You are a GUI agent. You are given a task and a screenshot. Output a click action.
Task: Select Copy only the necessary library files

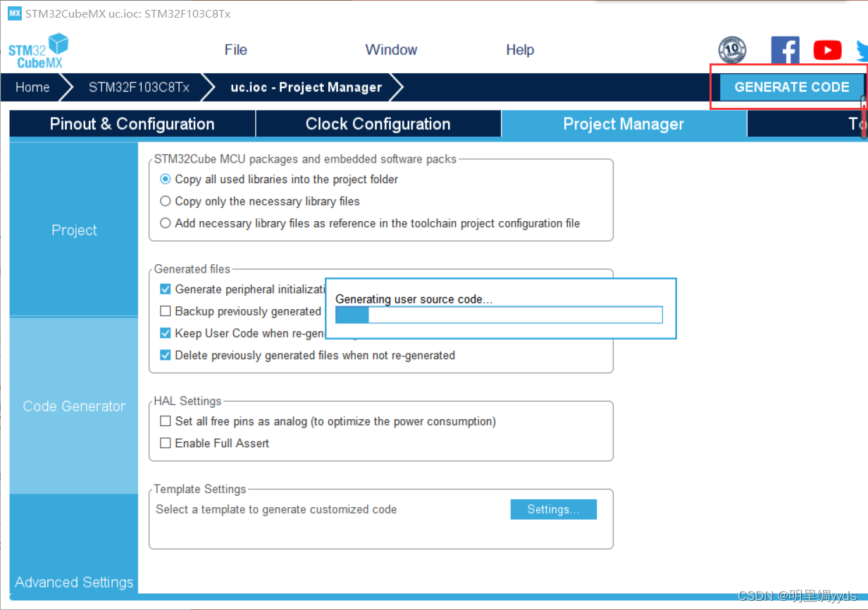click(x=166, y=201)
